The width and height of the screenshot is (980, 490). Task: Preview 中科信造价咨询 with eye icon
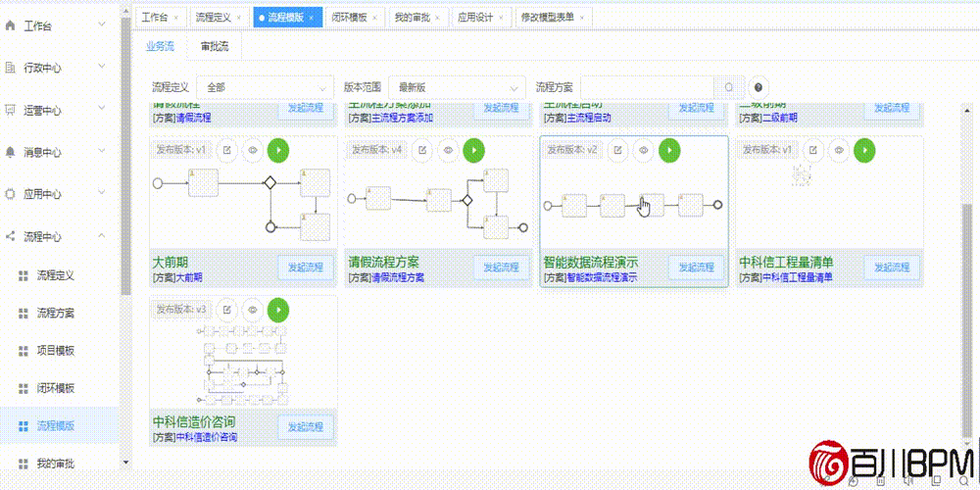click(x=253, y=310)
